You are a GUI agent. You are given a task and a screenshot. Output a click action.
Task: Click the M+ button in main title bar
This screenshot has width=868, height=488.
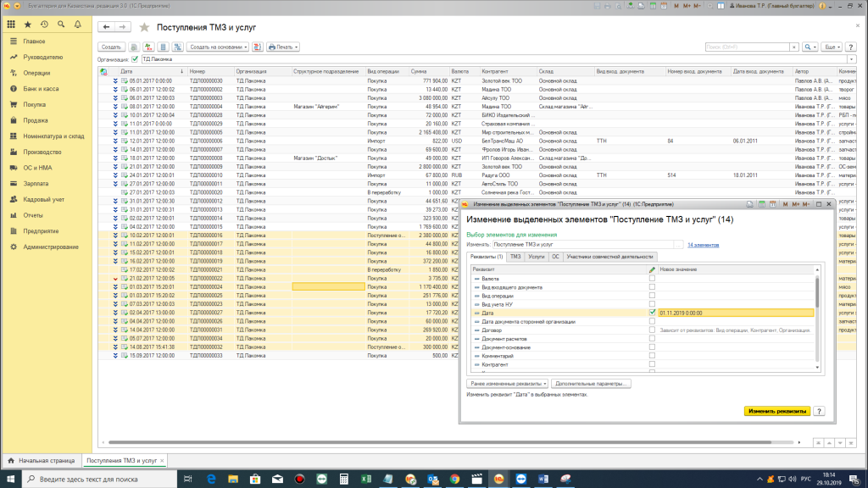click(x=687, y=6)
